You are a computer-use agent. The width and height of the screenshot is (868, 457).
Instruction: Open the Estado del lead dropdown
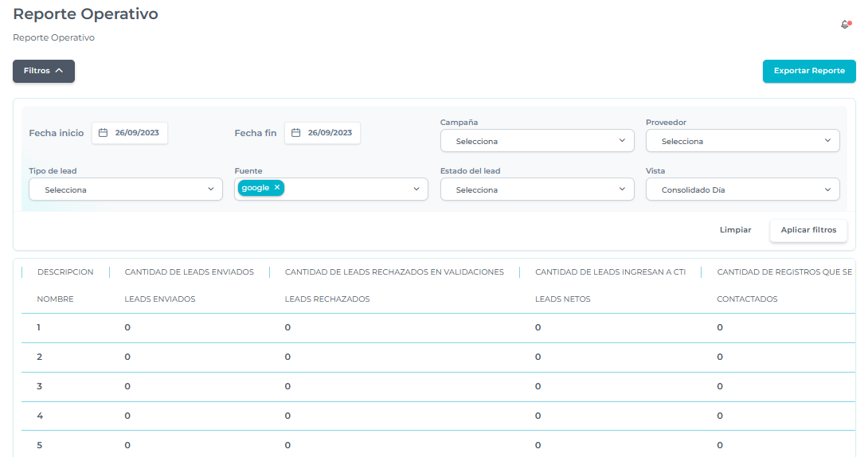point(537,189)
